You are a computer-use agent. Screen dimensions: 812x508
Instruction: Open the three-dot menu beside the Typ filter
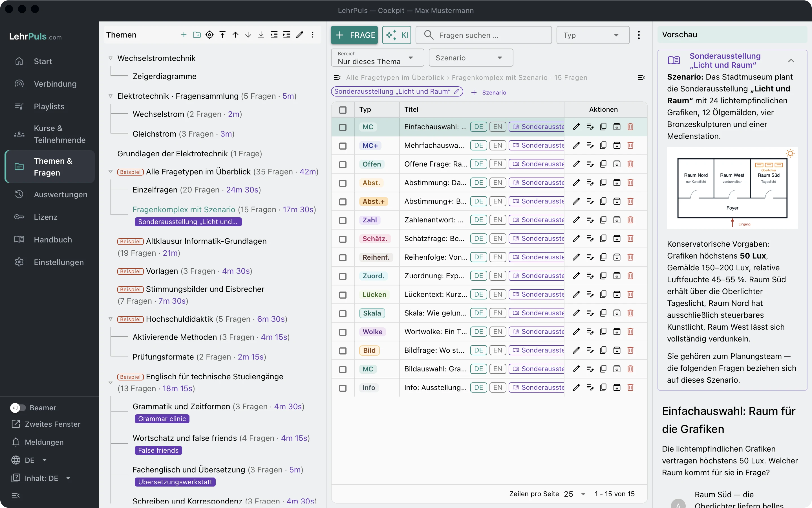tap(639, 35)
